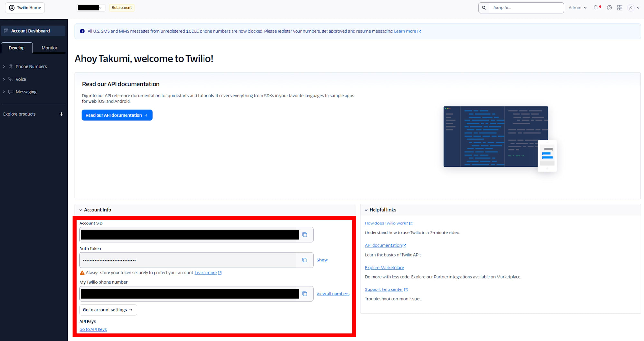Copy the Account SID
Image resolution: width=644 pixels, height=341 pixels.
pos(305,235)
